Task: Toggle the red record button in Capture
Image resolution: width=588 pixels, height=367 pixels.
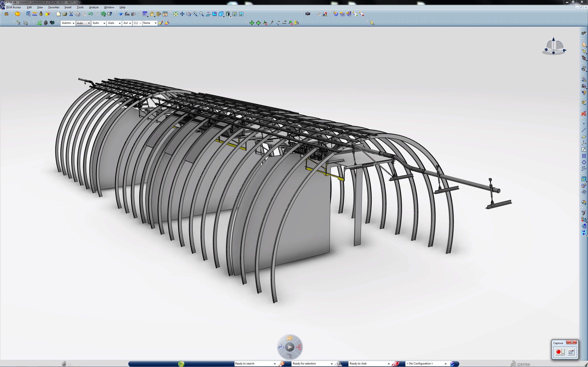Action: (558, 352)
